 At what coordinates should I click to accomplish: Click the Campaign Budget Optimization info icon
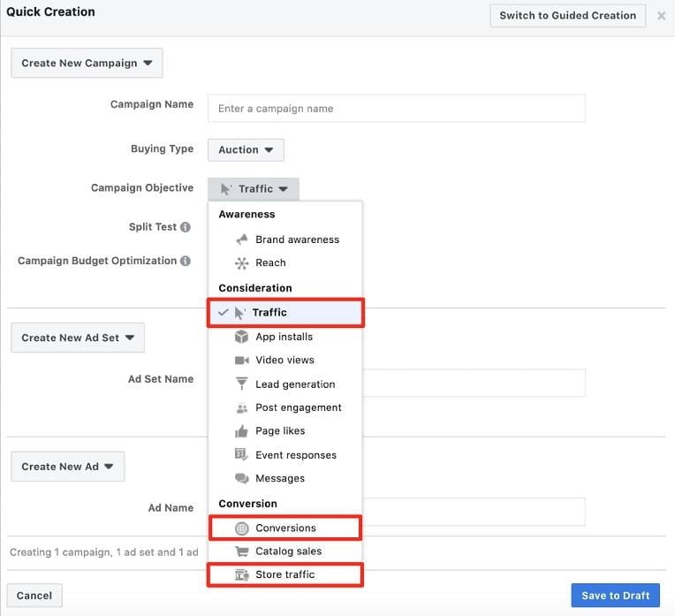186,261
